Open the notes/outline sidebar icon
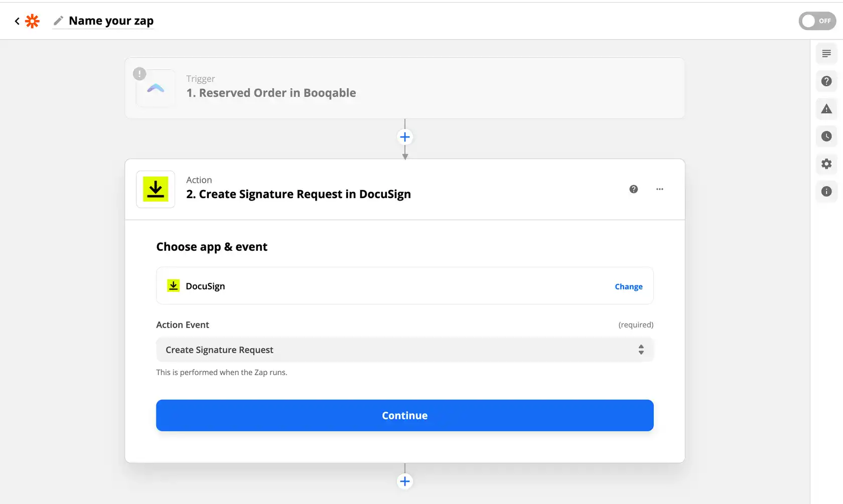The height and width of the screenshot is (504, 843). [x=826, y=54]
